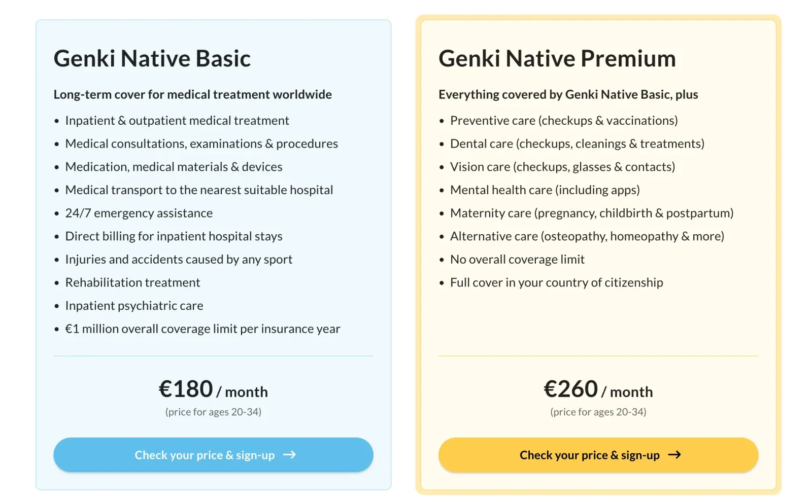Select 'No overall coverage limit' bullet point
Screen dimensions: 812x504
pos(517,259)
